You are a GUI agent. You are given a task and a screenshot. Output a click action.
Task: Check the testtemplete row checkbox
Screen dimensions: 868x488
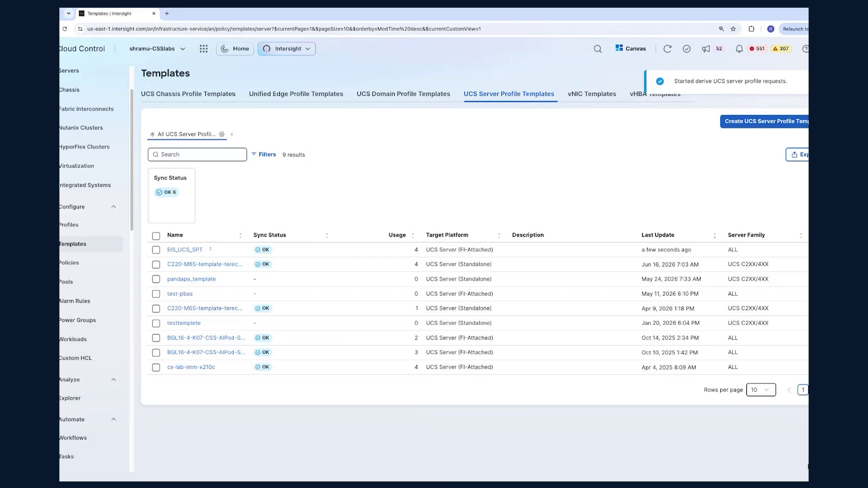(156, 324)
